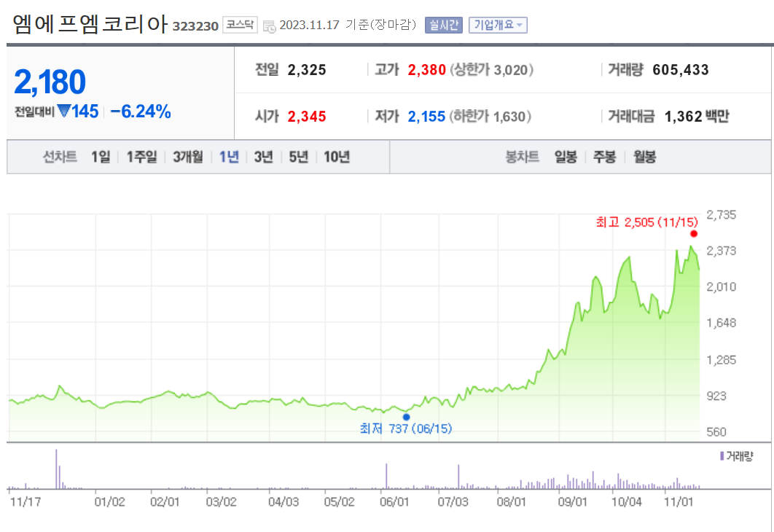Click the 560 y-axis price label
This screenshot has width=774, height=532.
716,432
